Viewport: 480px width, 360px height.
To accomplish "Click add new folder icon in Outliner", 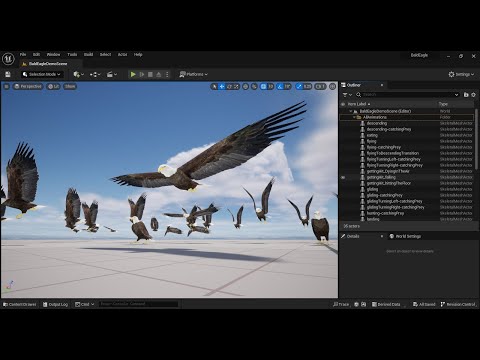I will point(466,95).
